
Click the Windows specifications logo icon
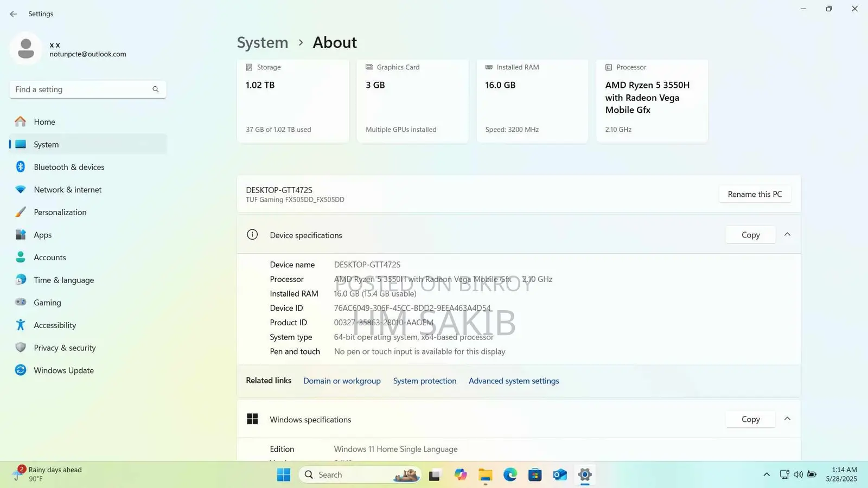pos(252,419)
